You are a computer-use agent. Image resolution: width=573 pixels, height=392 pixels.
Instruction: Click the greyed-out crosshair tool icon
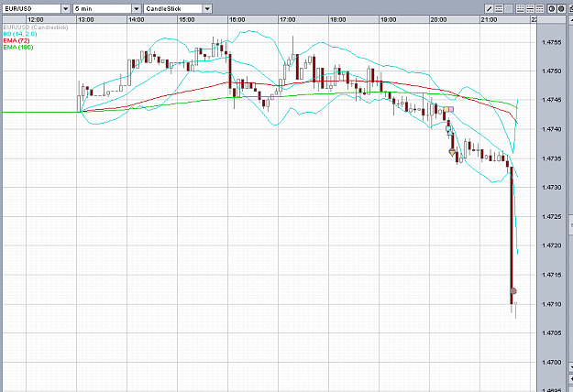(x=508, y=9)
